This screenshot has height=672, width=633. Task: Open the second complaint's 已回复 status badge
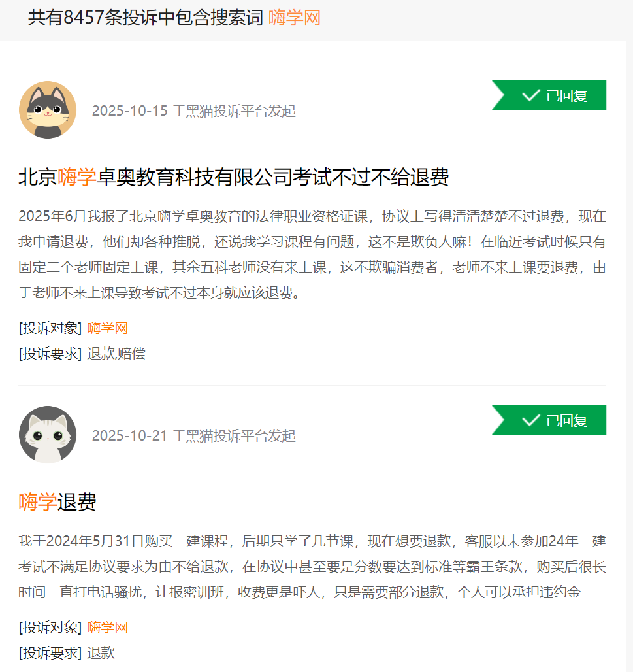coord(549,420)
